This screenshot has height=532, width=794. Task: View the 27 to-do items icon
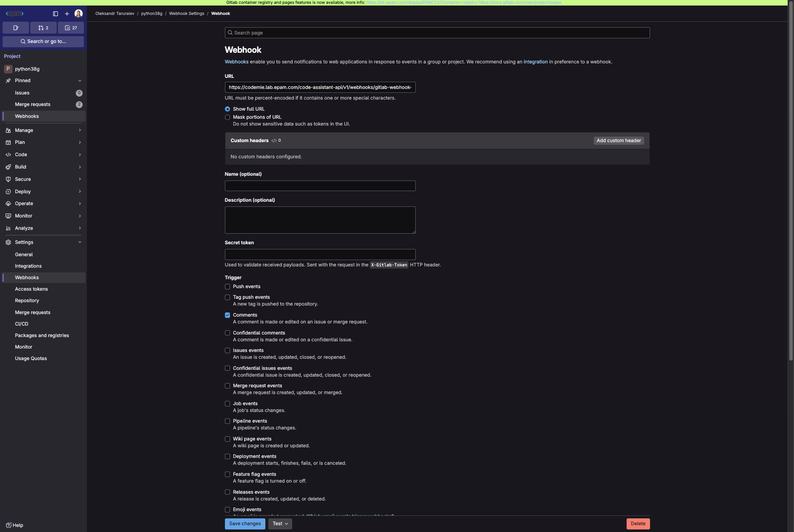pyautogui.click(x=71, y=28)
